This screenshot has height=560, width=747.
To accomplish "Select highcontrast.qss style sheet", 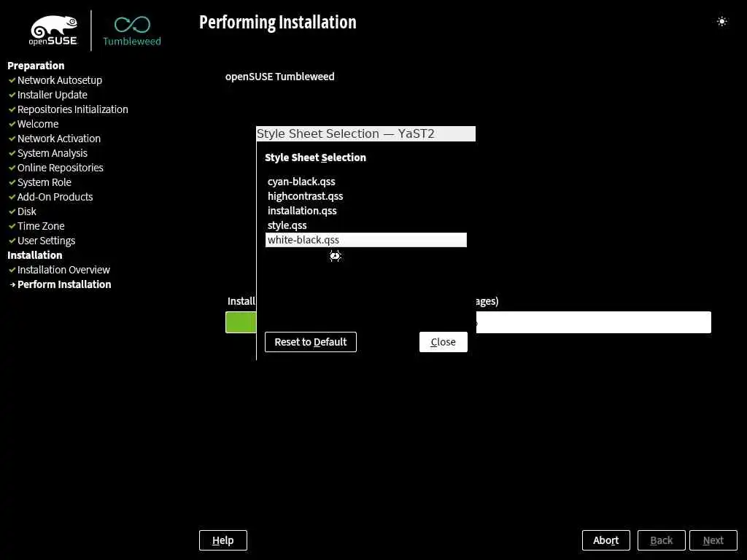I will click(x=366, y=196).
